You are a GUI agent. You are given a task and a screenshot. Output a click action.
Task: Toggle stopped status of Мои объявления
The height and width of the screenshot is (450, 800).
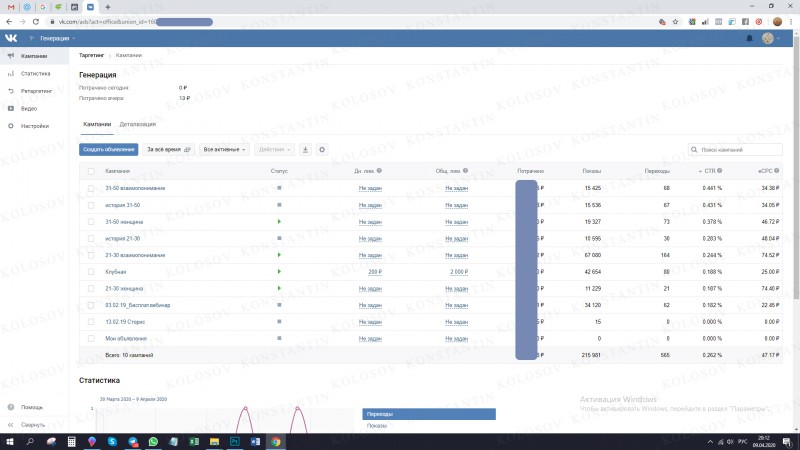click(279, 338)
